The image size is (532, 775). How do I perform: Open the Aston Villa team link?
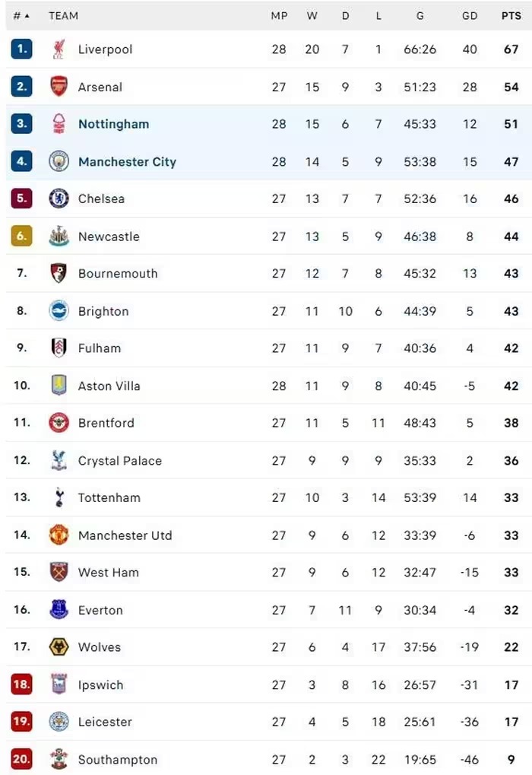(x=109, y=386)
